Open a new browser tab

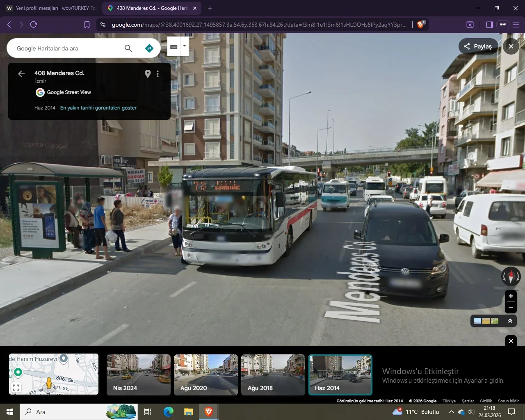coord(210,8)
